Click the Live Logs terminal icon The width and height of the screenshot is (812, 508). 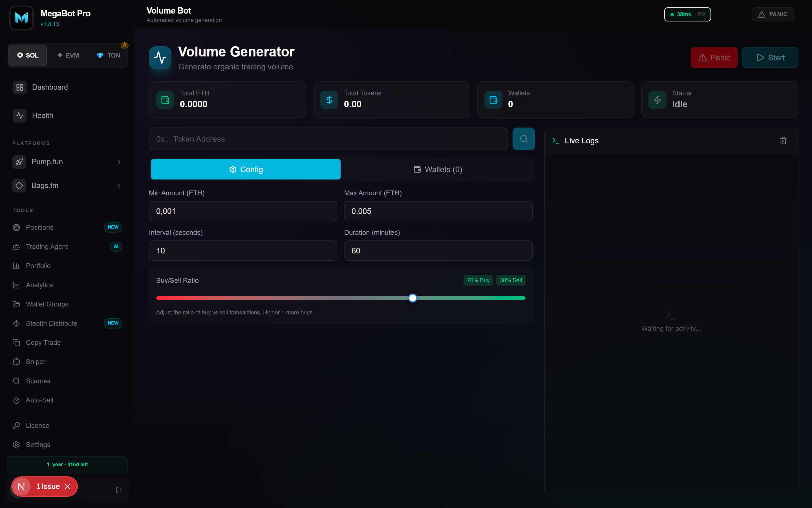coord(556,141)
